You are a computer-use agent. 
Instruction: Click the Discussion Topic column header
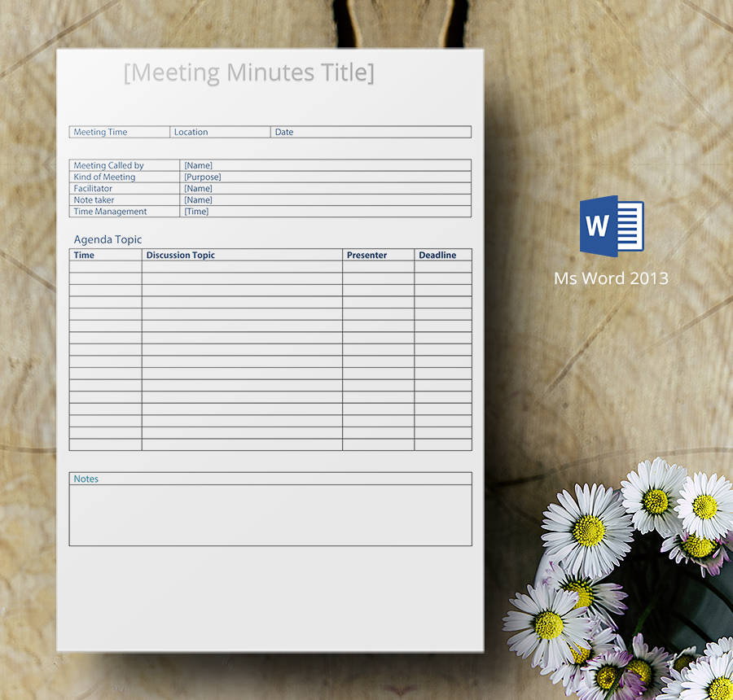pos(181,255)
